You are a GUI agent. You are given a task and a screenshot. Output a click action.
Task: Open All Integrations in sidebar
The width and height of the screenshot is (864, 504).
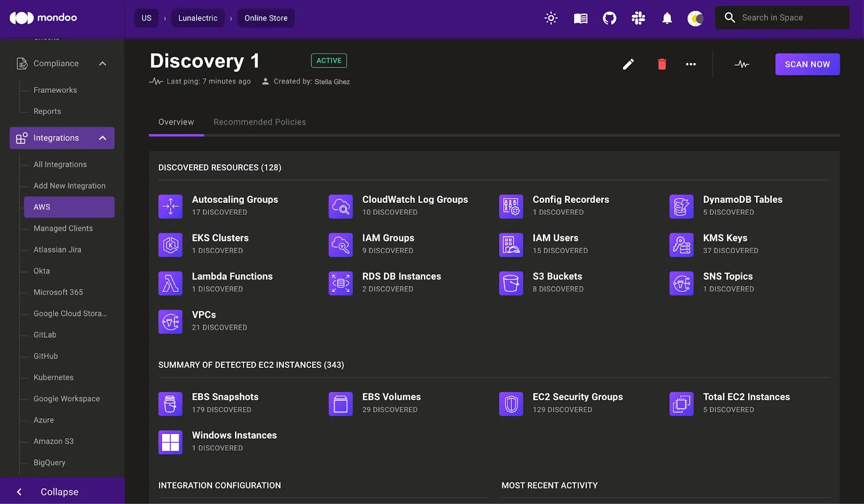tap(60, 165)
